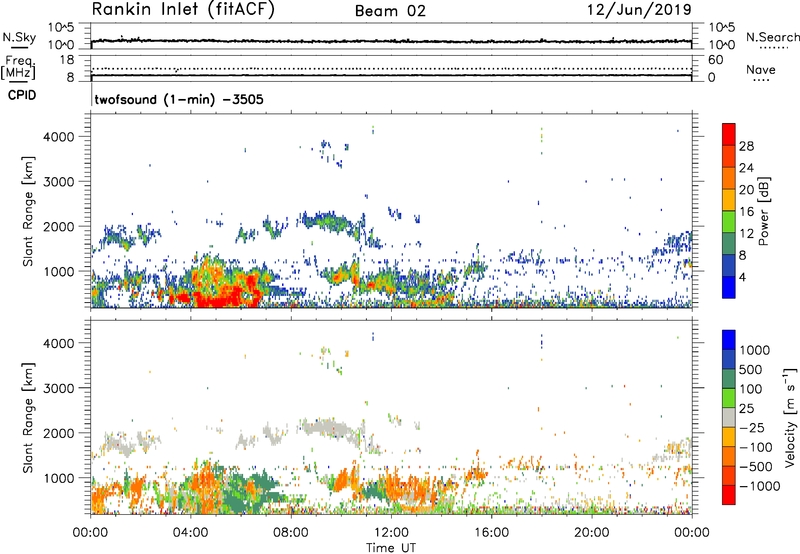Screen dimensions: 800x554
Task: Click the red bottom segment of the velocity colorbar
Action: (x=729, y=495)
